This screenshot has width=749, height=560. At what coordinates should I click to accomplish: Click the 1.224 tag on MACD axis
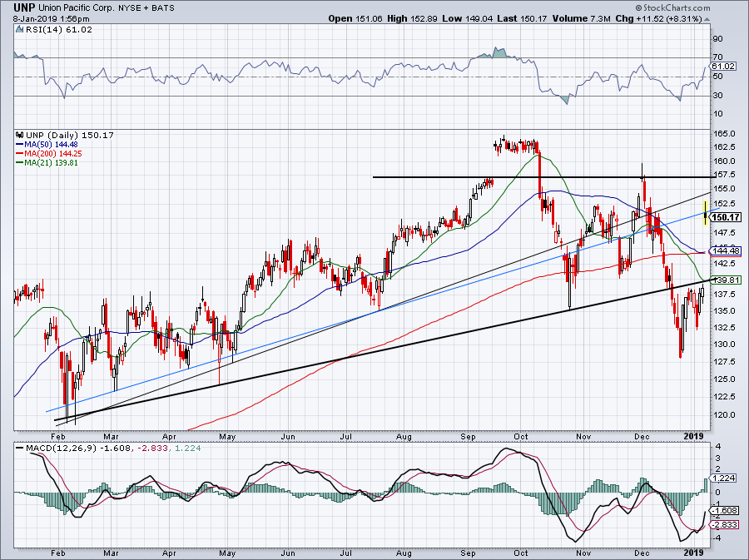[723, 478]
